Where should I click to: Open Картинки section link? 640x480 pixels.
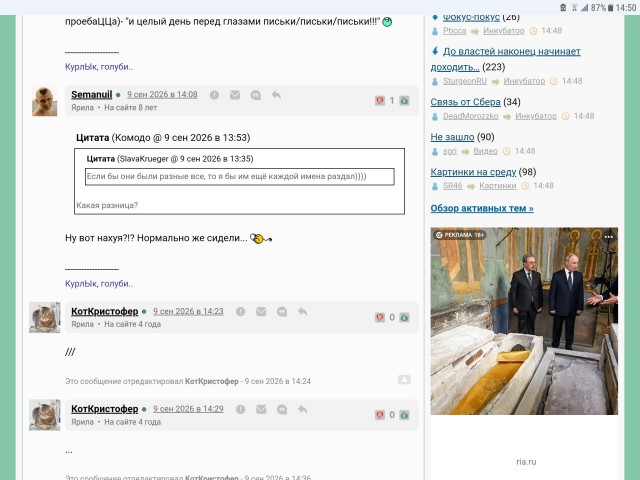tap(498, 186)
